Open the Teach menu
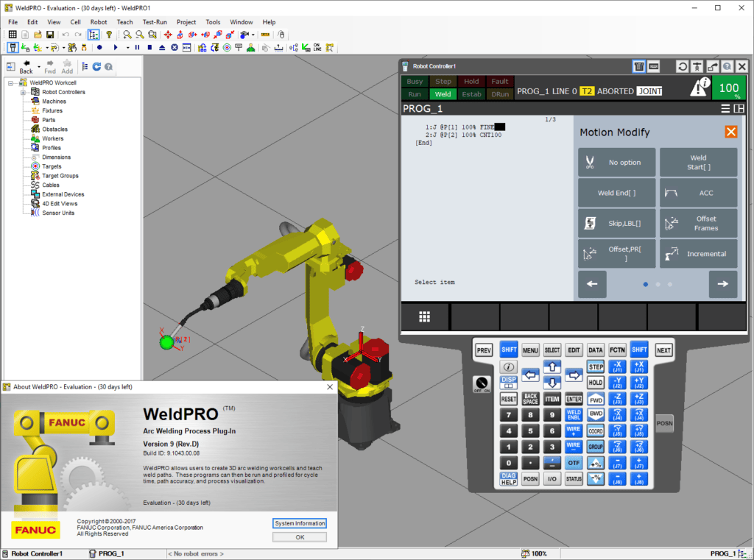This screenshot has height=560, width=754. tap(124, 22)
